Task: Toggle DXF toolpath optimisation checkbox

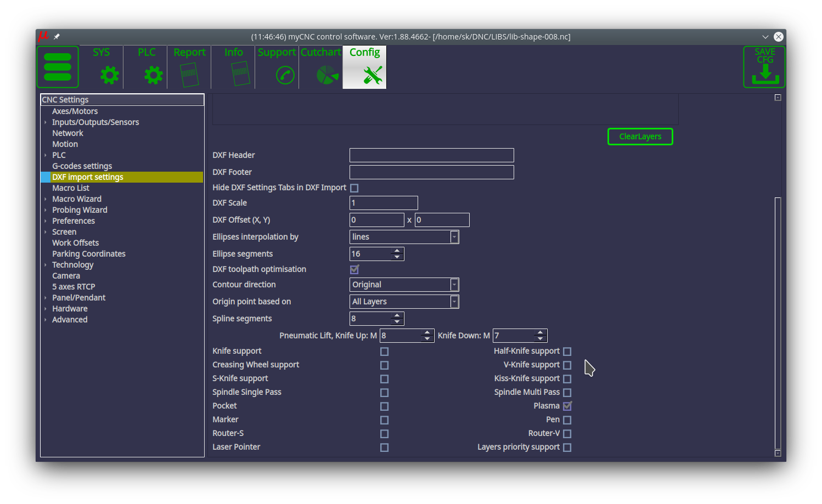Action: tap(354, 269)
